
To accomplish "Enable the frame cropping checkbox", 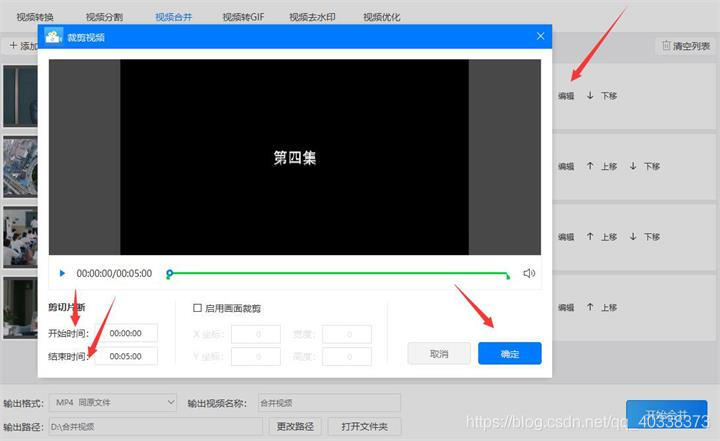I will click(x=197, y=308).
